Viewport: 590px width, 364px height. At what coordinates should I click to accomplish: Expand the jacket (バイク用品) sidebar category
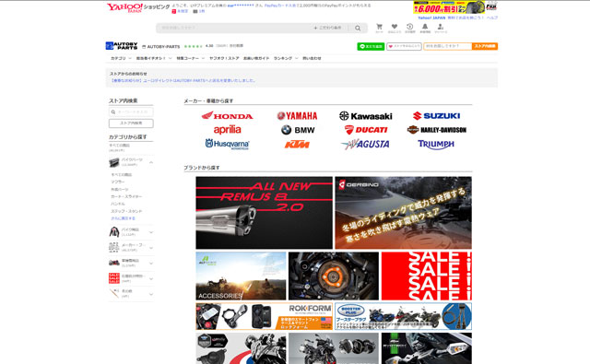tap(151, 232)
